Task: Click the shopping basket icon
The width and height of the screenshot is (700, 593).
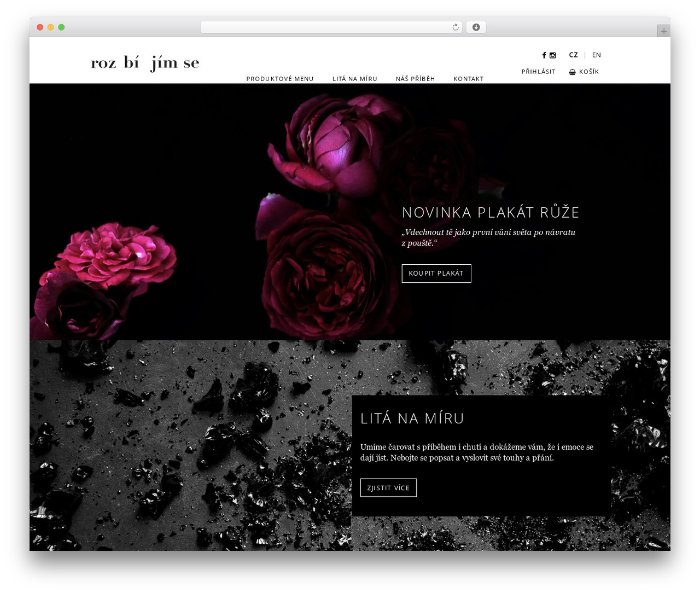Action: point(573,72)
